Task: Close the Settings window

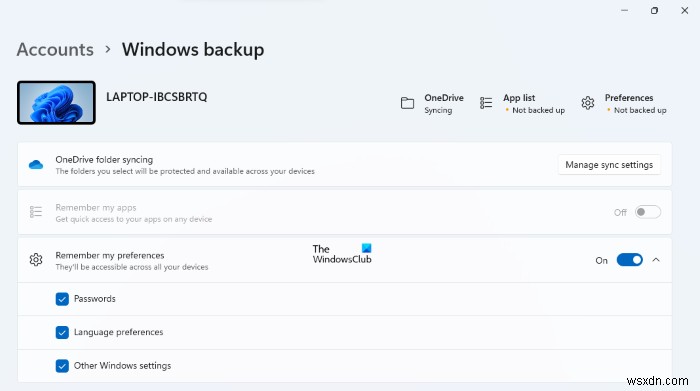Action: pyautogui.click(x=684, y=10)
